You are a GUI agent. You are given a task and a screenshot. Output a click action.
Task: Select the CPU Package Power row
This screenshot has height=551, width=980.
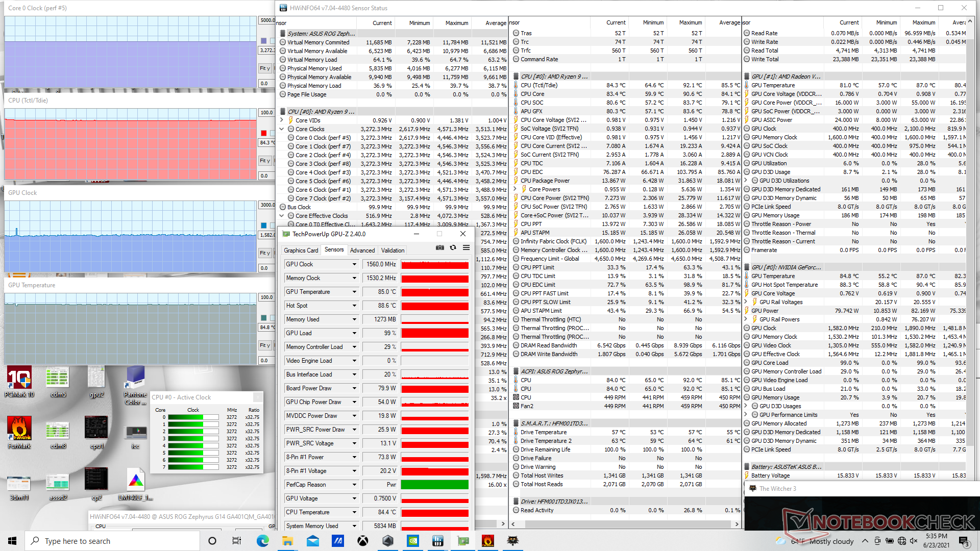(626, 181)
